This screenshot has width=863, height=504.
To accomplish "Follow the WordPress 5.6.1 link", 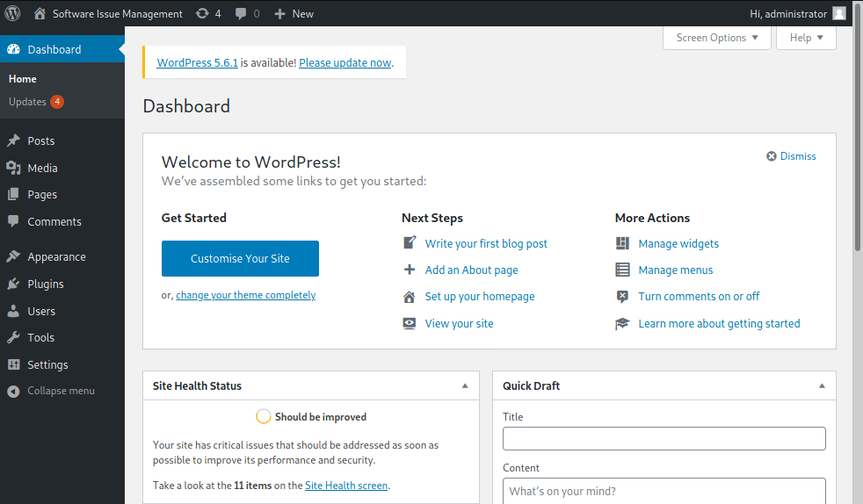I will pyautogui.click(x=198, y=62).
